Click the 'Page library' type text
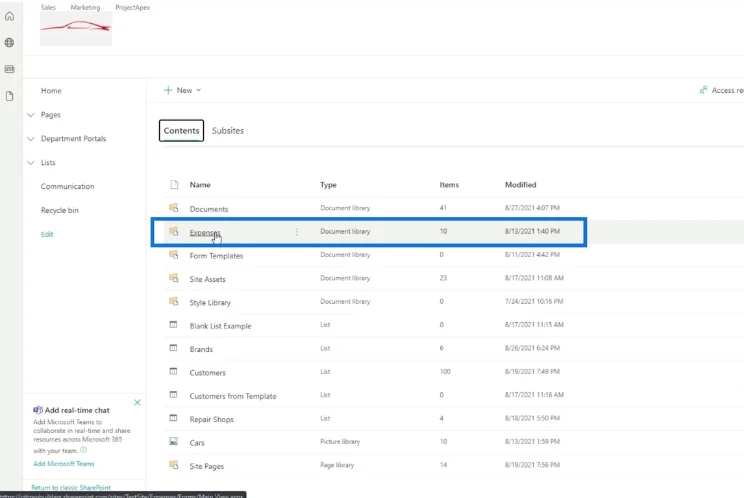 337,465
